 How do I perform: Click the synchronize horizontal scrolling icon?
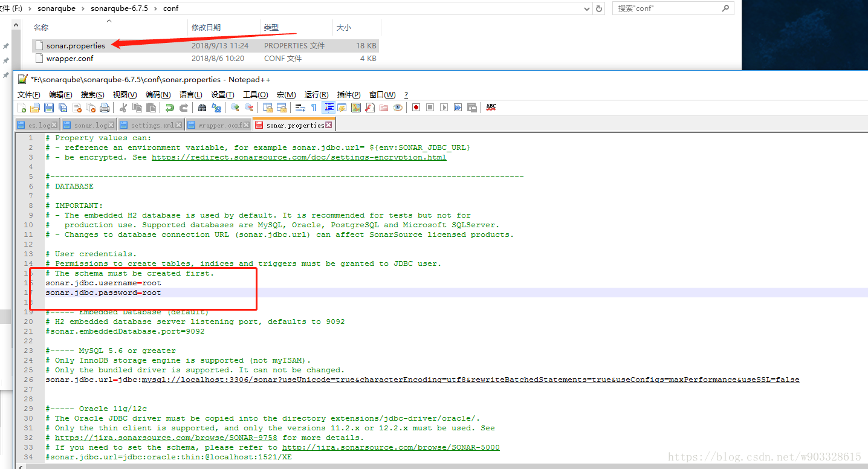pos(281,108)
